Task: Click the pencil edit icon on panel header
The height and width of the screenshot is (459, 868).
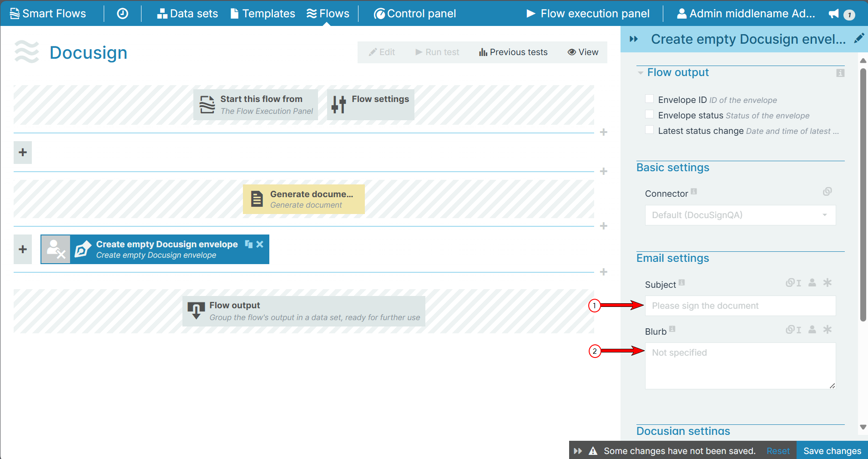Action: 860,38
